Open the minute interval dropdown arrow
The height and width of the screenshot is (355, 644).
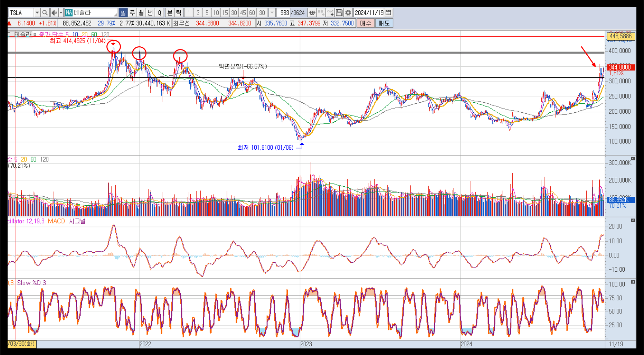point(272,13)
